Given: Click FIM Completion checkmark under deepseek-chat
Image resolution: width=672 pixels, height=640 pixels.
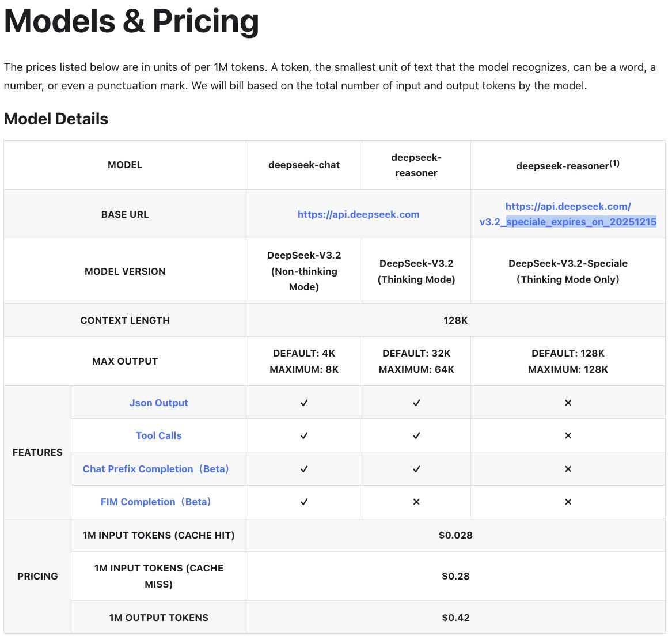Looking at the screenshot, I should click(304, 502).
